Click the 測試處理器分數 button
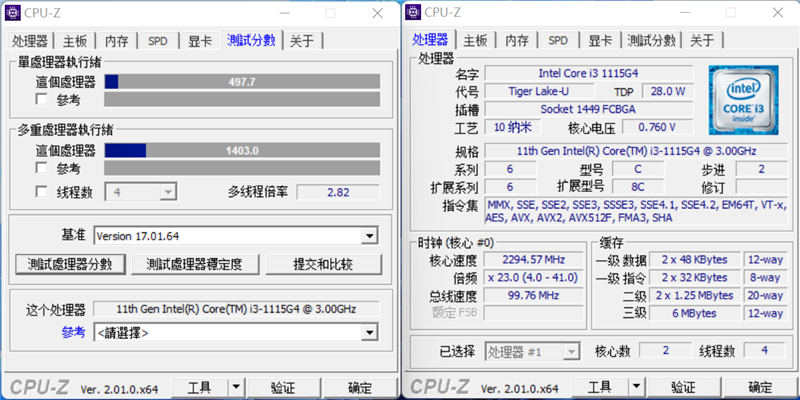Image resolution: width=800 pixels, height=400 pixels. coord(70,264)
